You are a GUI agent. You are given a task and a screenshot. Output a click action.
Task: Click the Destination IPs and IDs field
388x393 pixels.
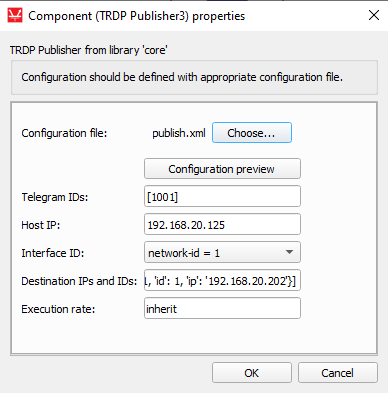coord(222,280)
